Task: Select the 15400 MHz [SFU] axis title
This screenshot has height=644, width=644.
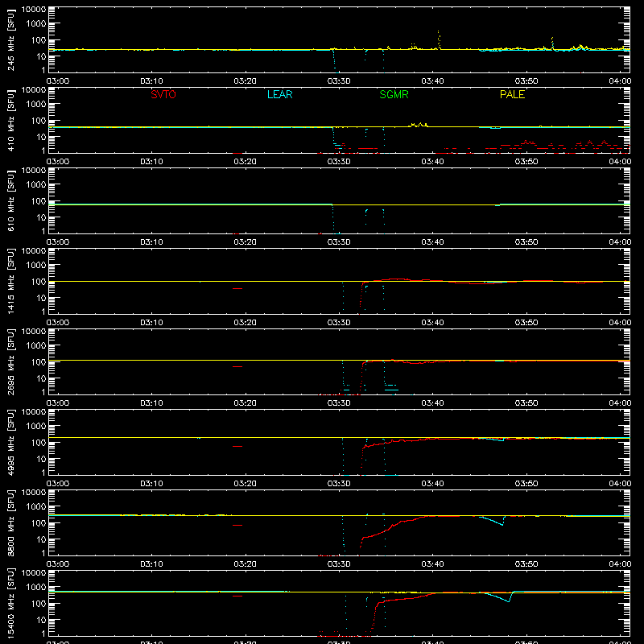Action: coord(11,604)
